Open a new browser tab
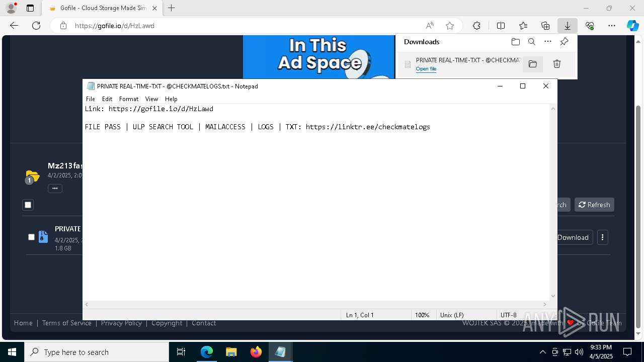 tap(172, 8)
